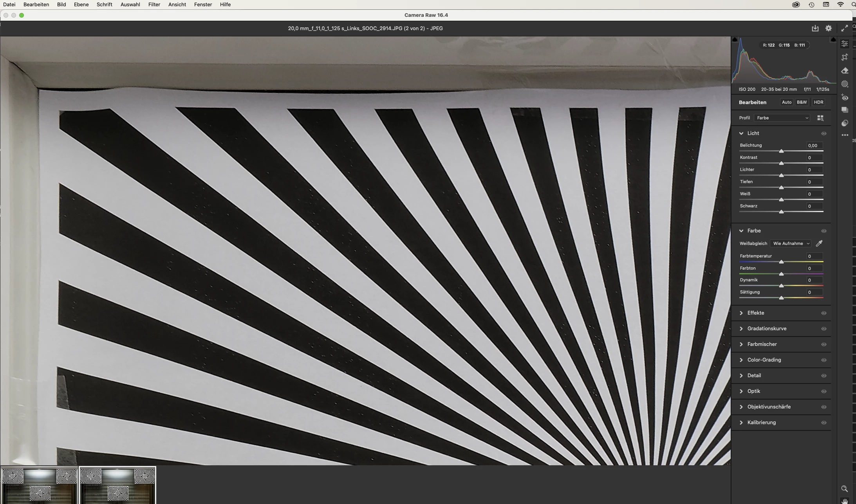Toggle visibility of Licht panel edits
Image resolution: width=856 pixels, height=504 pixels.
pyautogui.click(x=823, y=133)
